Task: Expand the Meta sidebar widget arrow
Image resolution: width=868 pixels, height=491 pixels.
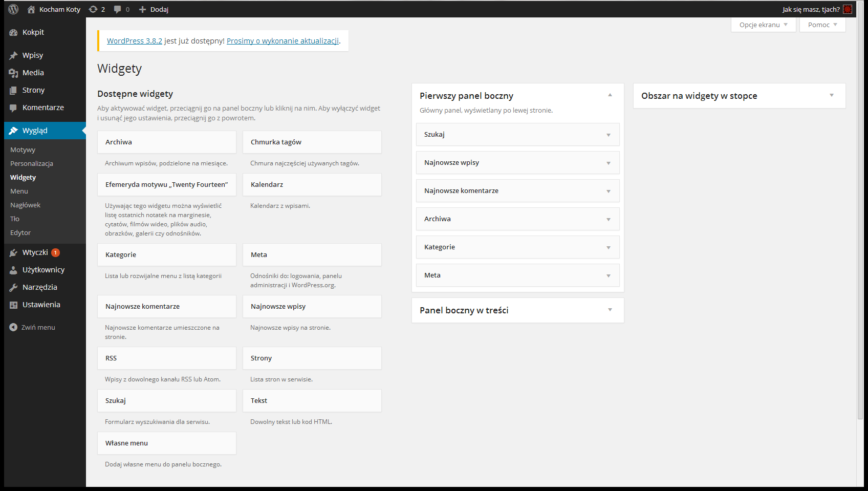Action: click(x=609, y=276)
